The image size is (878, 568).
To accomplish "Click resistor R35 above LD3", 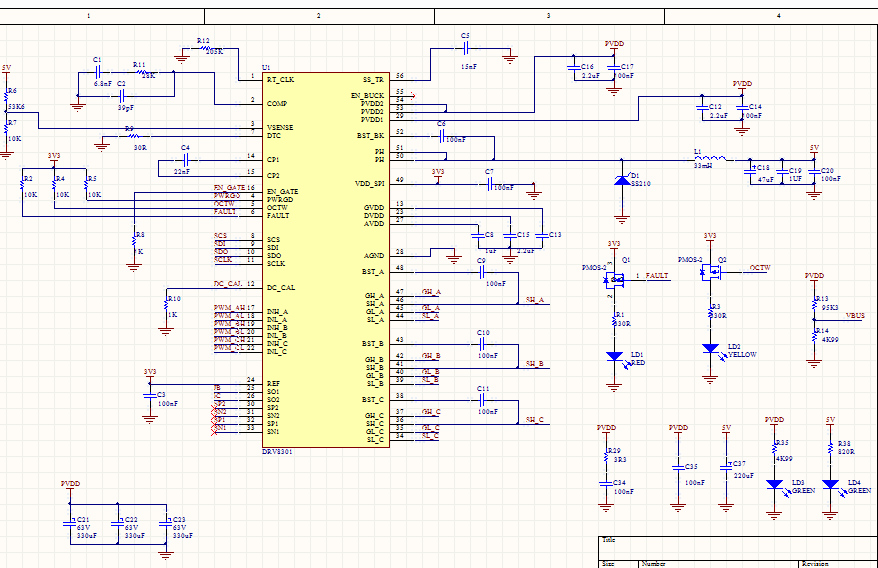I will [x=774, y=448].
